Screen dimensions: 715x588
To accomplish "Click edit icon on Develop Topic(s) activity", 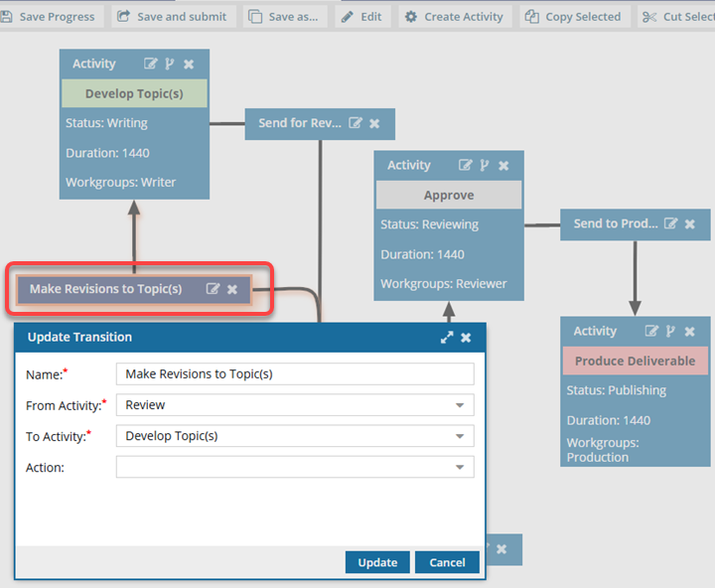I will [x=151, y=64].
